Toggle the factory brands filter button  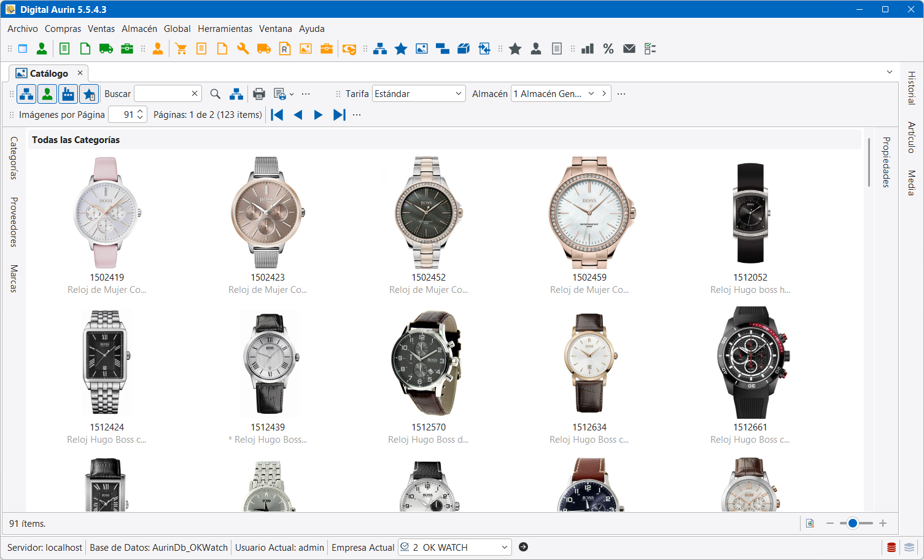pos(68,94)
